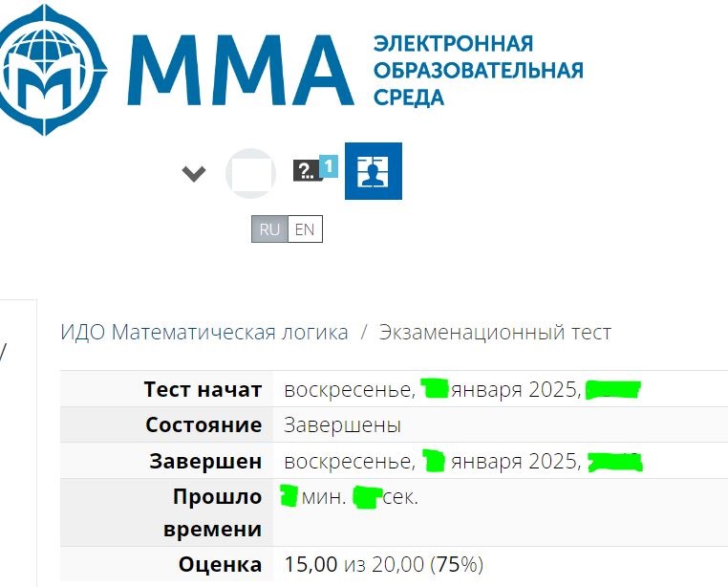Click the Тест начат date value

tap(462, 389)
